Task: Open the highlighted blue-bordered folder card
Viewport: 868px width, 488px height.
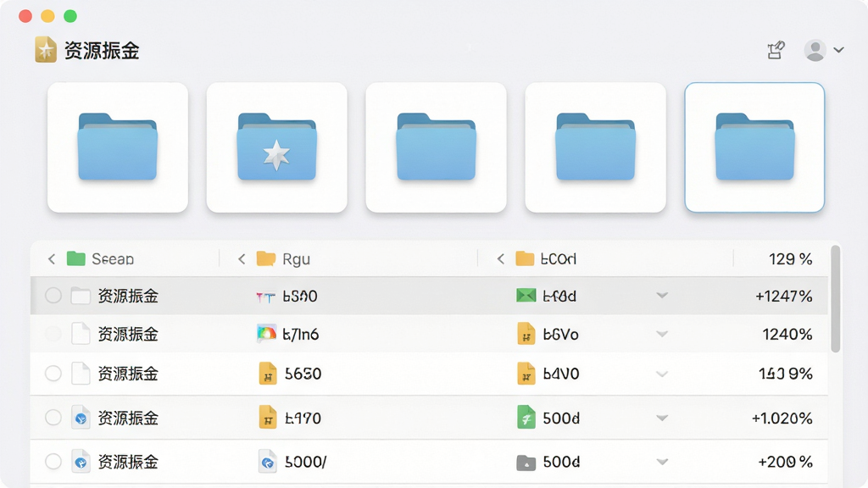Action: 754,147
